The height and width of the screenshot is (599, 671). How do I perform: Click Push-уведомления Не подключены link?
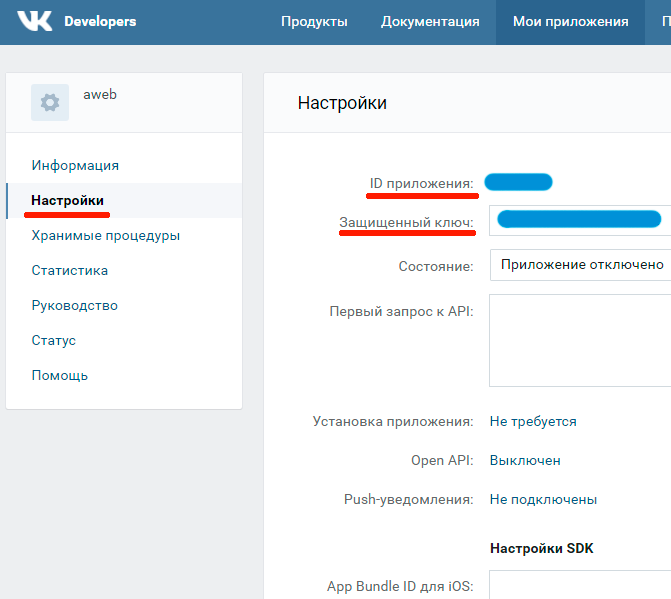point(543,499)
